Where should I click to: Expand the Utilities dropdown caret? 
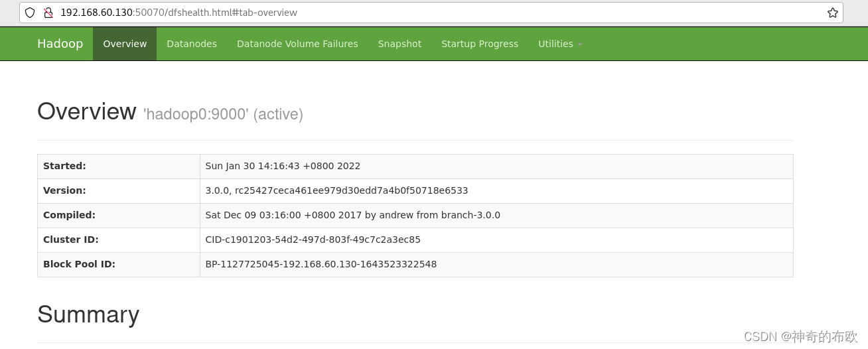point(580,44)
